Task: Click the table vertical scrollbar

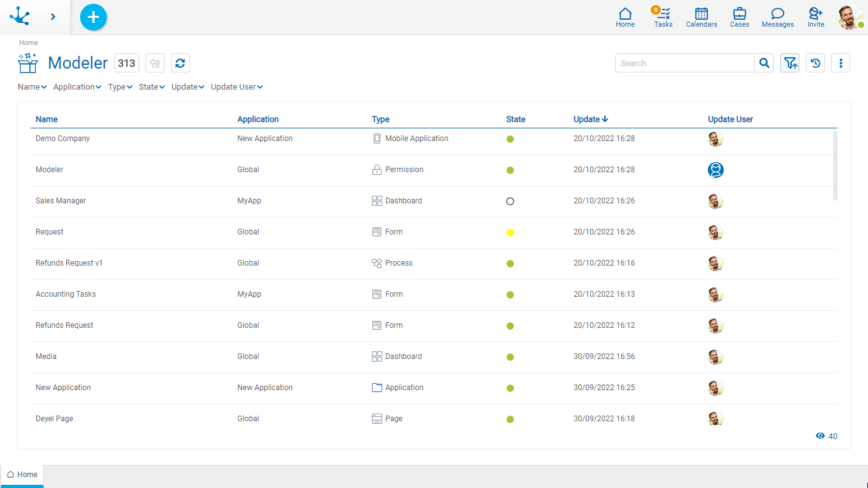Action: point(835,166)
